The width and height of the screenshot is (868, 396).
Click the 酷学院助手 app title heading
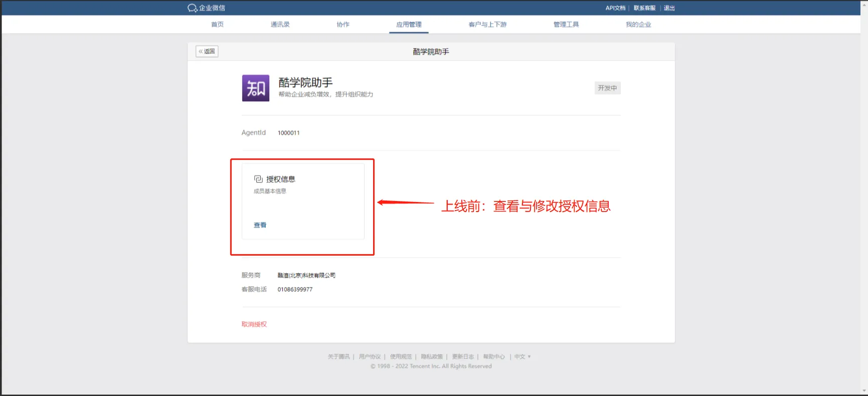[x=305, y=82]
